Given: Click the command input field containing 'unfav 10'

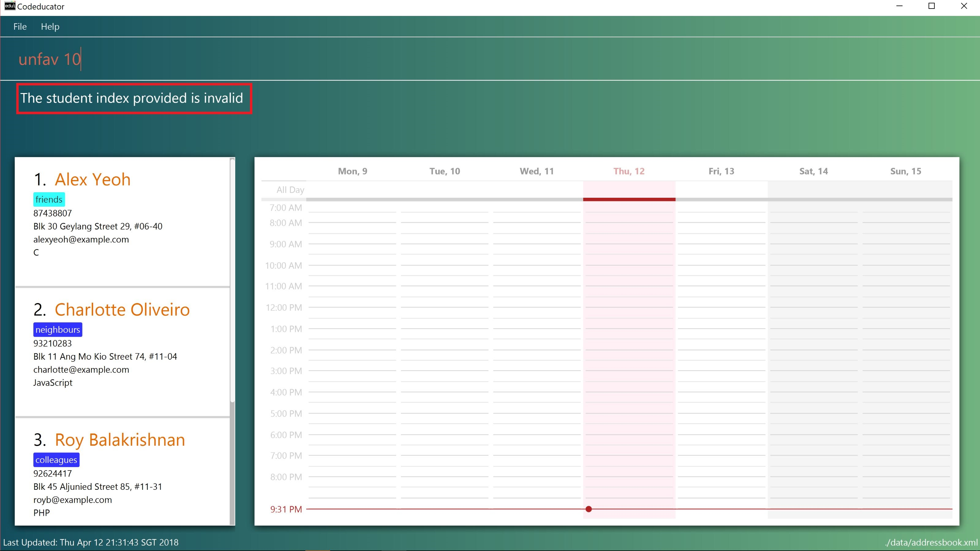Looking at the screenshot, I should tap(490, 59).
